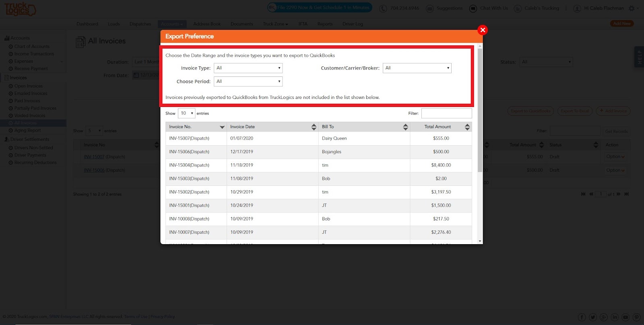Expand the Expenses sidebar item
Viewport: 644px width, 325px height.
pyautogui.click(x=24, y=62)
